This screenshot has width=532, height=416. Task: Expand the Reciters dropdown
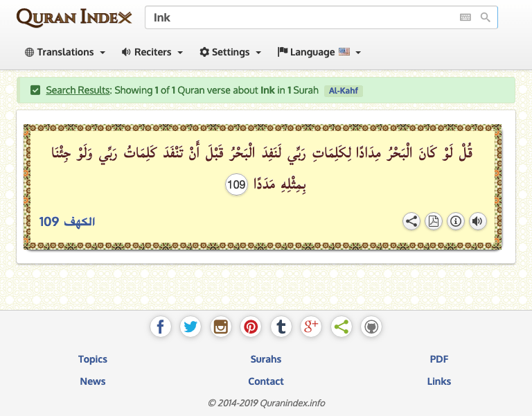pos(152,52)
